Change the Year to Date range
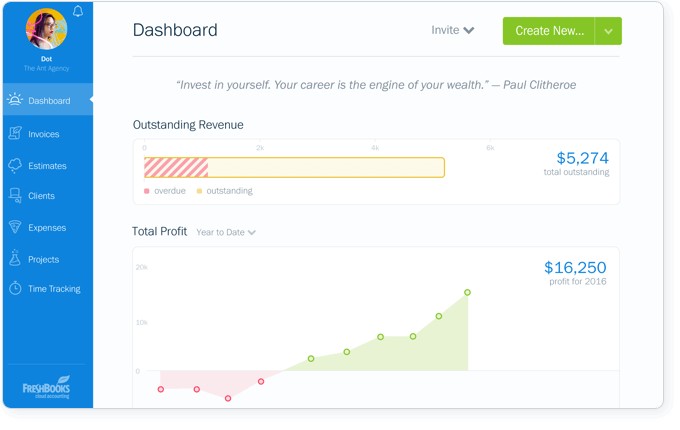 (x=226, y=232)
